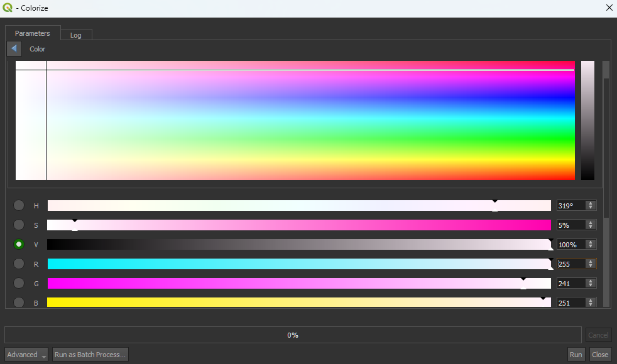The image size is (617, 364).
Task: Click the saturation spinbox arrows at 5%
Action: [590, 225]
